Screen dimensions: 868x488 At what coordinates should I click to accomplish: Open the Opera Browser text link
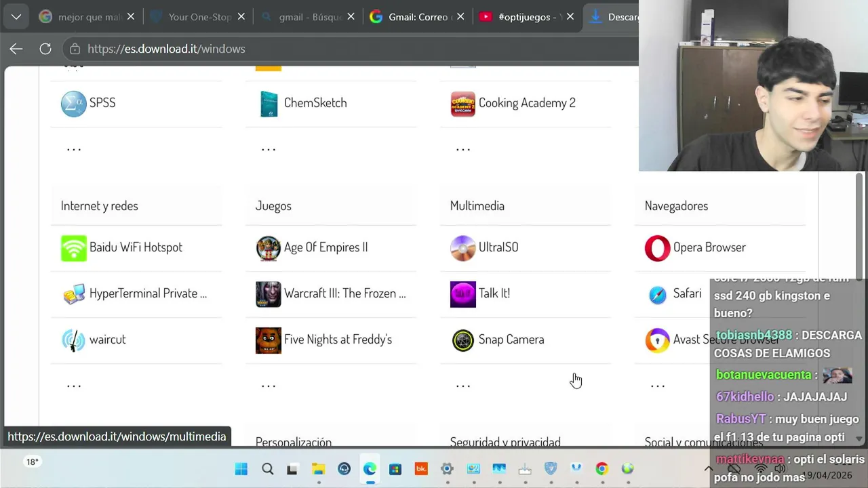coord(709,247)
